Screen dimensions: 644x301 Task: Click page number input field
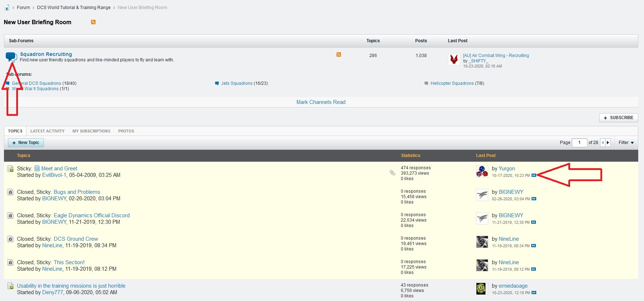click(x=579, y=143)
